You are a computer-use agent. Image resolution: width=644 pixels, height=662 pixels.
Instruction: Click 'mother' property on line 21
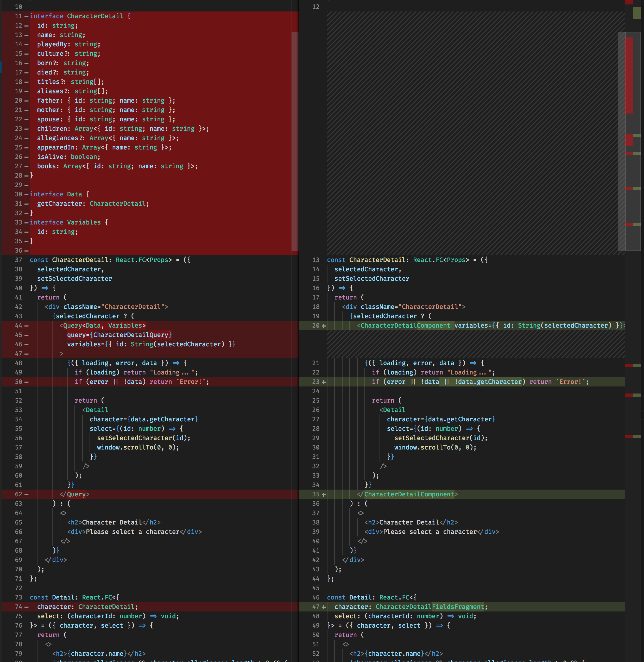click(x=48, y=110)
